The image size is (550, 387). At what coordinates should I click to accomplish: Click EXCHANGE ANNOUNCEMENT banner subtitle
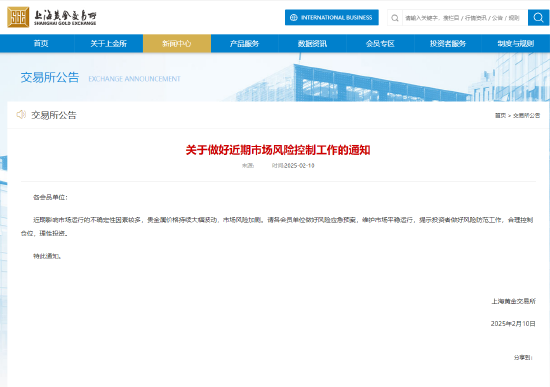click(x=134, y=79)
